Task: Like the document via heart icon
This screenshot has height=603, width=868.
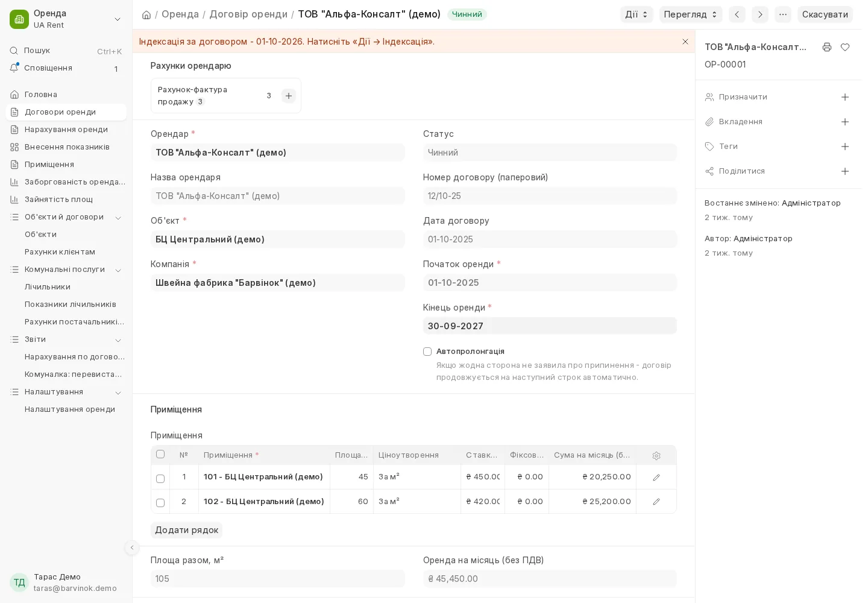Action: click(x=845, y=47)
